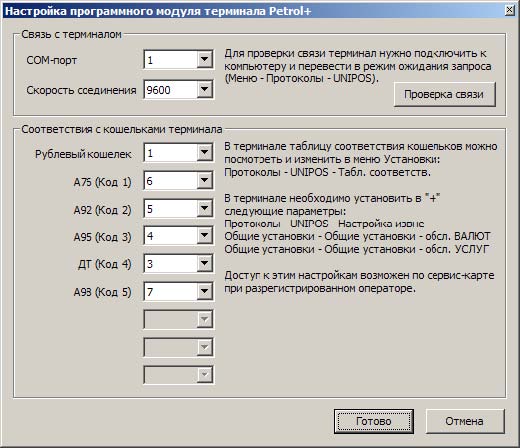Cancel with the Отмена button
520x448 pixels.
(x=465, y=421)
